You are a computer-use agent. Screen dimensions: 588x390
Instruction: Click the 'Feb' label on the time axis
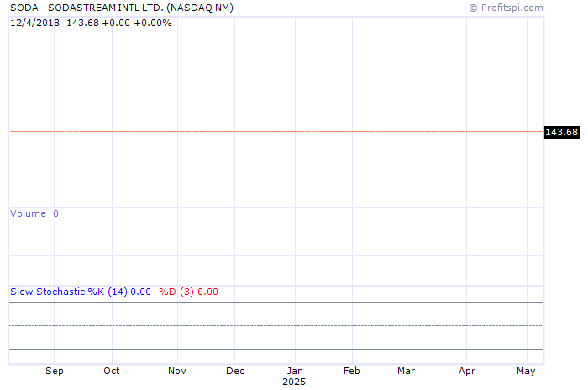(352, 371)
